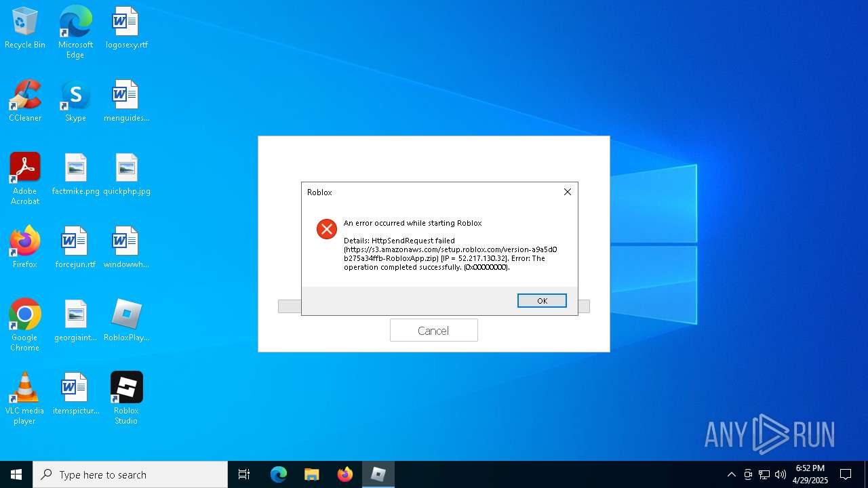This screenshot has height=488, width=868.
Task: Select the logosexy.rtf file icon
Action: pos(126,28)
